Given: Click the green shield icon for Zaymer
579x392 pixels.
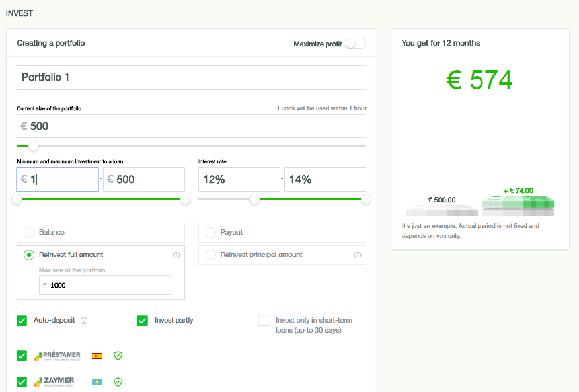Looking at the screenshot, I should (118, 382).
